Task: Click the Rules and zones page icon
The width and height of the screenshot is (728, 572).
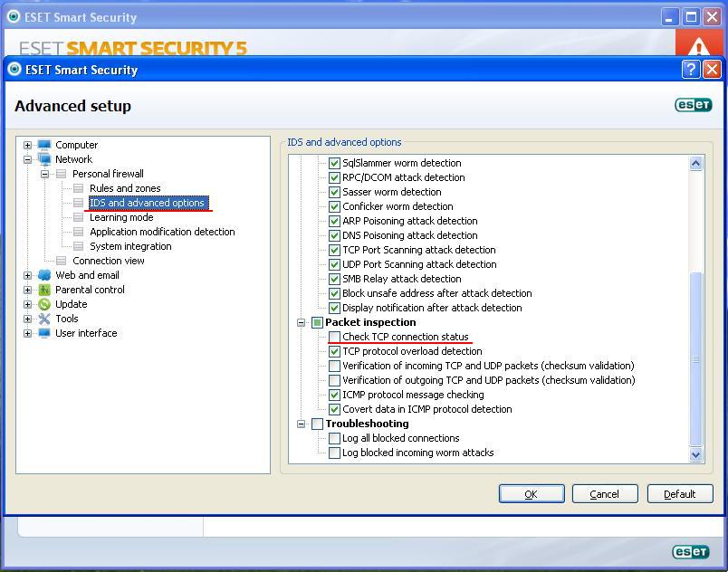Action: (79, 188)
